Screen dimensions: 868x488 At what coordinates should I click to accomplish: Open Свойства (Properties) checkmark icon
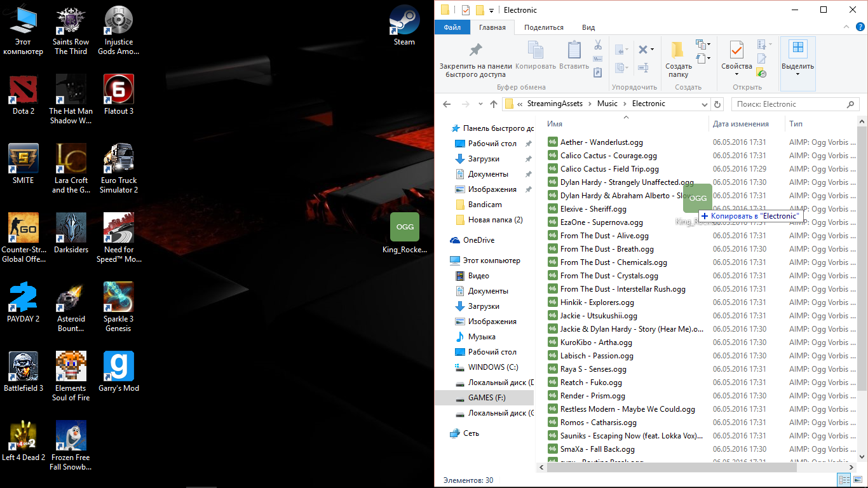[x=736, y=50]
